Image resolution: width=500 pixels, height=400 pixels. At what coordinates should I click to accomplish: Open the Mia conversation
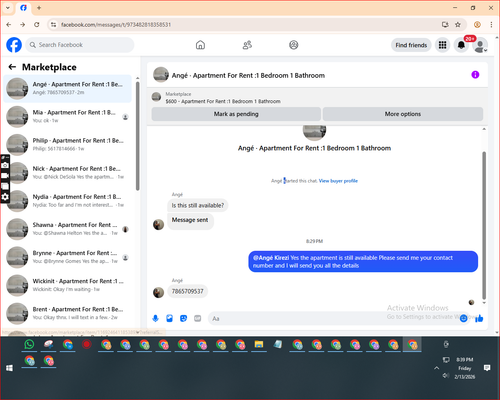[67, 116]
